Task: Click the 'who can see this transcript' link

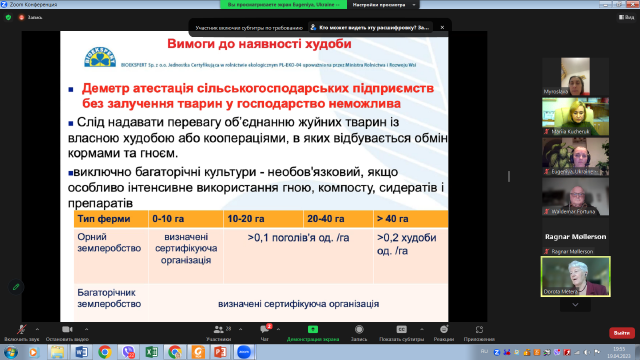Action: (x=371, y=27)
